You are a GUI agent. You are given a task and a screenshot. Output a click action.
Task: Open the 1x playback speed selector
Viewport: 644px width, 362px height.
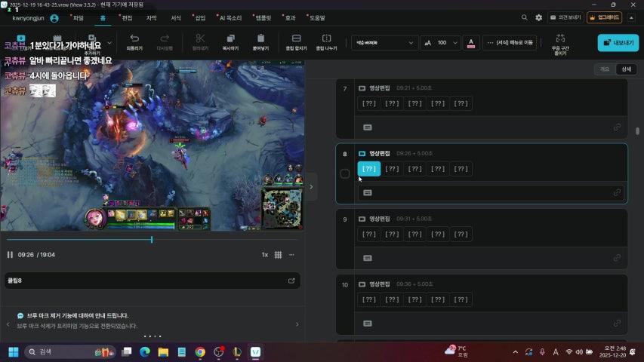pos(265,255)
